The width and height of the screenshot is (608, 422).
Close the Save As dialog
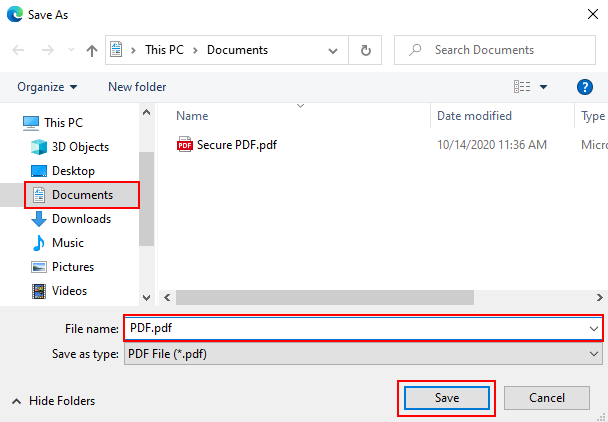(x=592, y=15)
